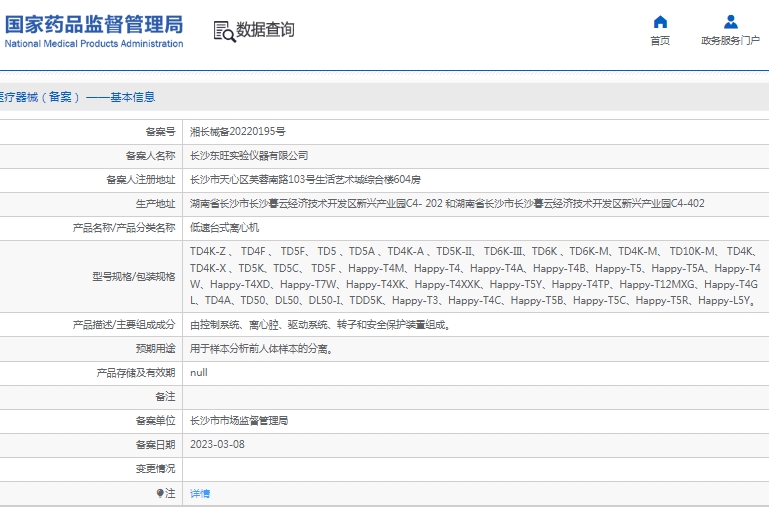This screenshot has height=513, width=769.
Task: Click the 产品存储及有效期 label
Action: click(136, 373)
